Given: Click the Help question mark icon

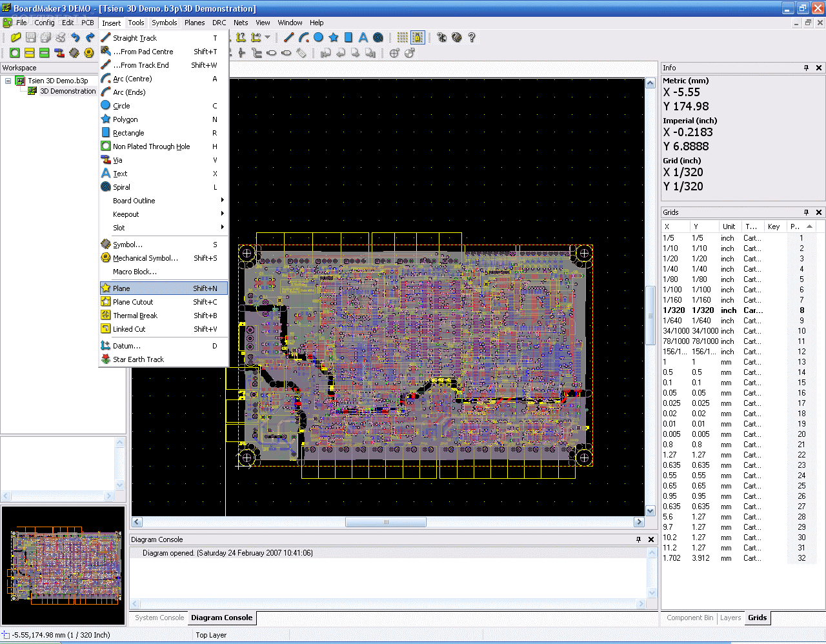Looking at the screenshot, I should click(472, 37).
